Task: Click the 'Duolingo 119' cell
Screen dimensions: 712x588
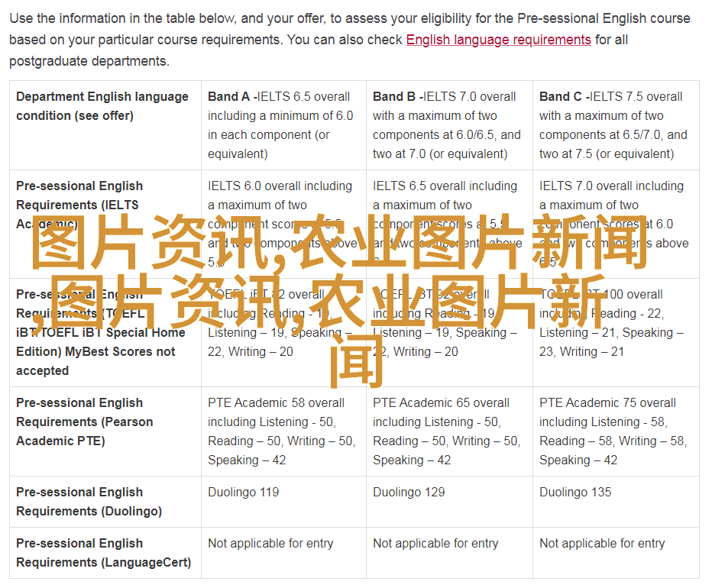Action: 283,502
